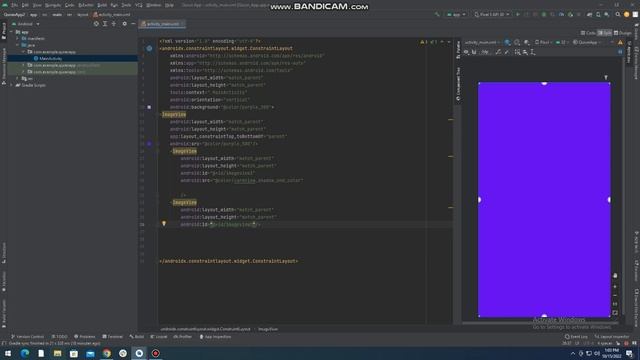The image size is (640, 360).
Task: Open the theme dropdown in design toolbar
Action: 587,42
